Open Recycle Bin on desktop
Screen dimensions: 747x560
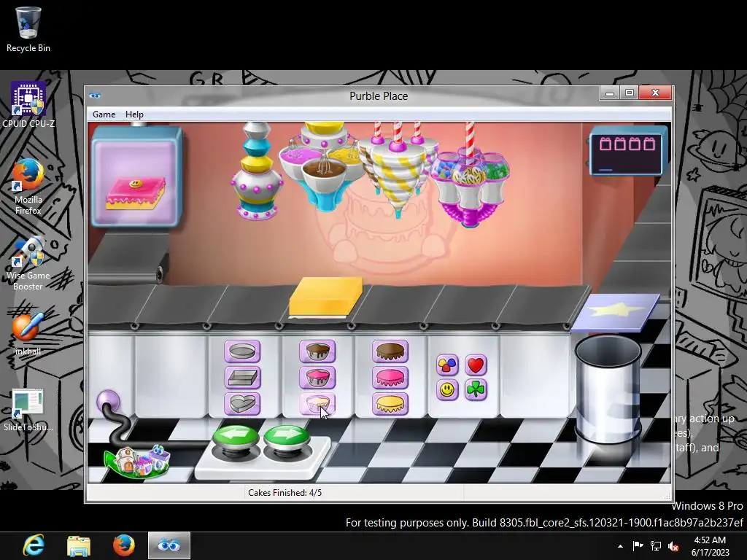28,29
